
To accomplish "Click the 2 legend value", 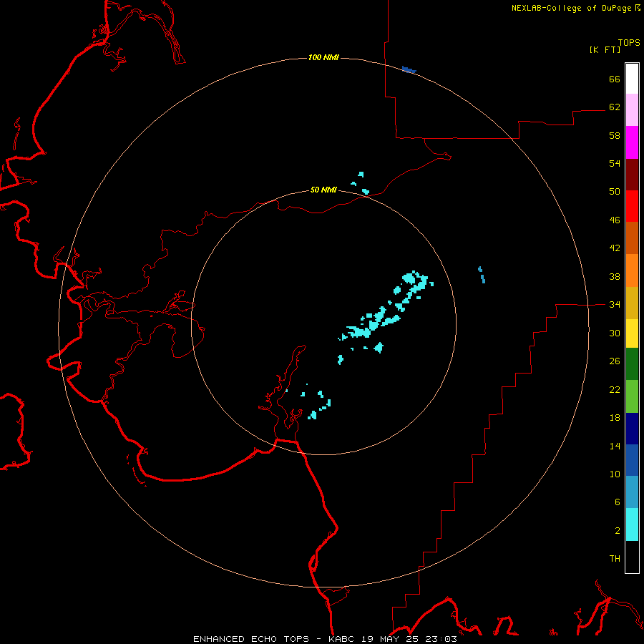I will tap(618, 530).
